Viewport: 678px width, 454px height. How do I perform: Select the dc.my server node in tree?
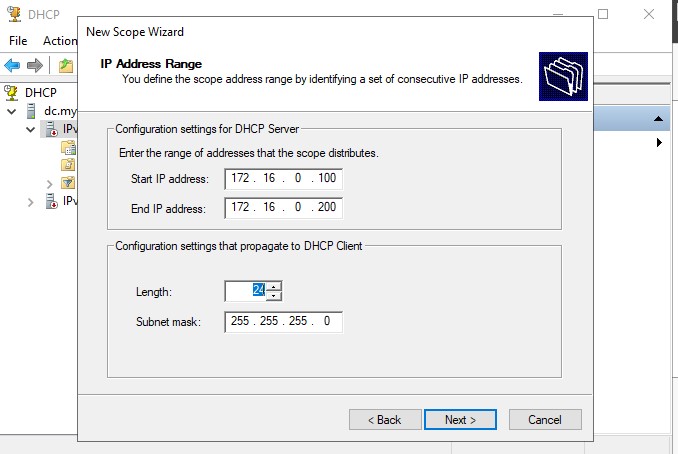click(60, 111)
